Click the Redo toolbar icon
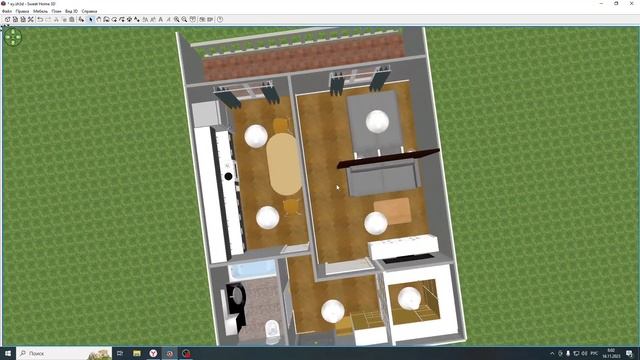The width and height of the screenshot is (640, 360). pos(48,19)
